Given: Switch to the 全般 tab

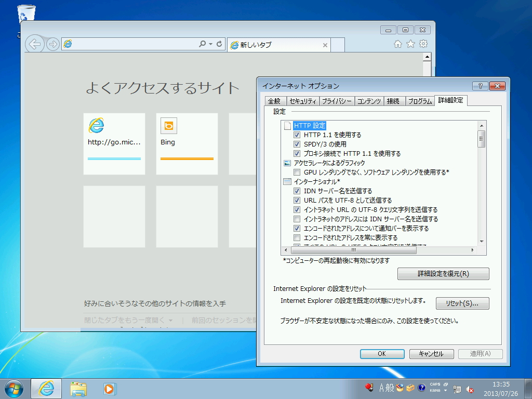Looking at the screenshot, I should coord(275,101).
